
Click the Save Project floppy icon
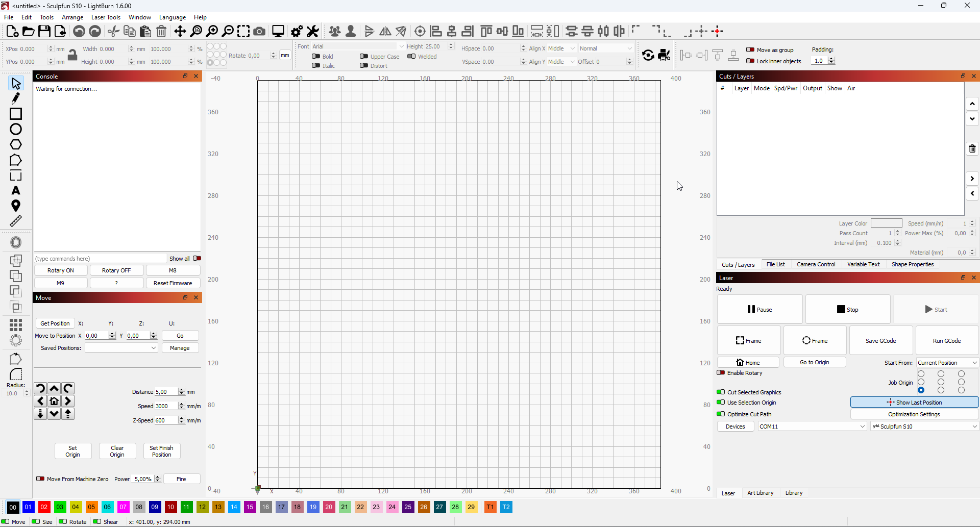pos(44,32)
